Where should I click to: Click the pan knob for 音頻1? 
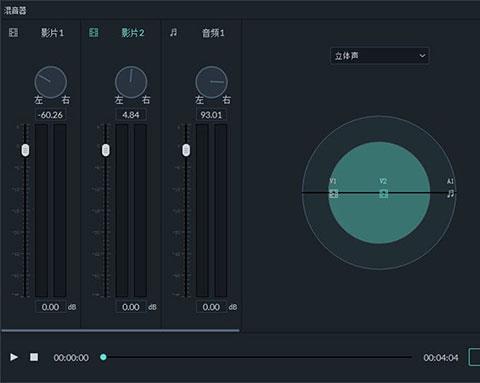point(211,82)
